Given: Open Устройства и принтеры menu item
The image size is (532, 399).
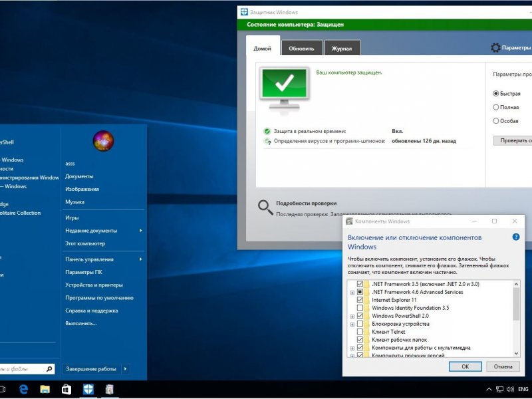Looking at the screenshot, I should point(94,285).
